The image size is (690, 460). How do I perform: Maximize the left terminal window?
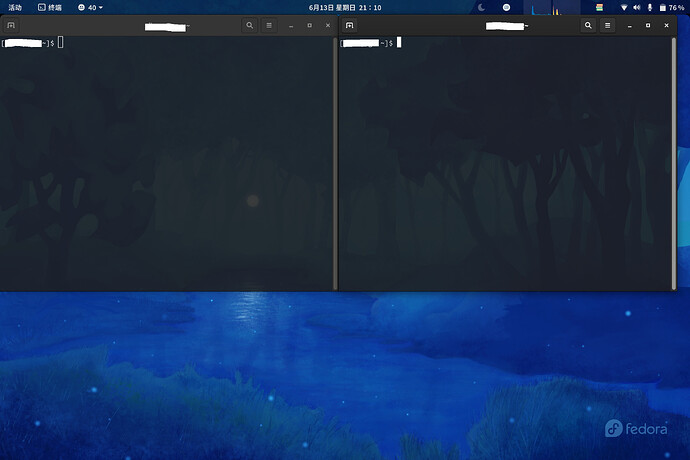click(309, 26)
